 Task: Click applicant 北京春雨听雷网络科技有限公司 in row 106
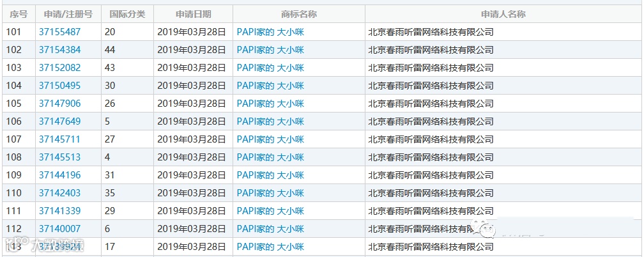(431, 121)
